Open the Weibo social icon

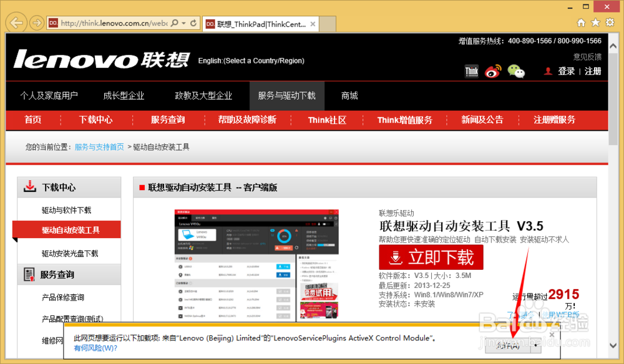tap(493, 72)
